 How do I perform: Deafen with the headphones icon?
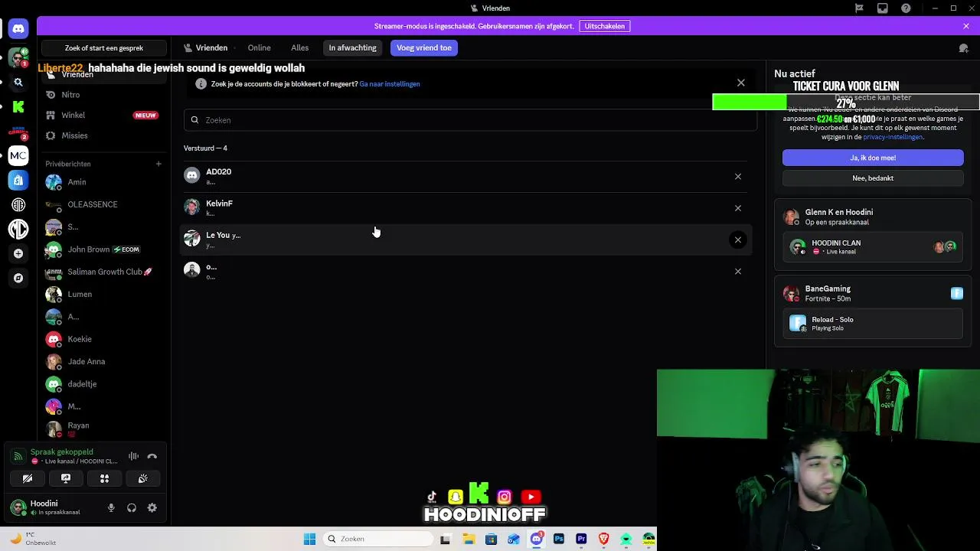coord(132,507)
